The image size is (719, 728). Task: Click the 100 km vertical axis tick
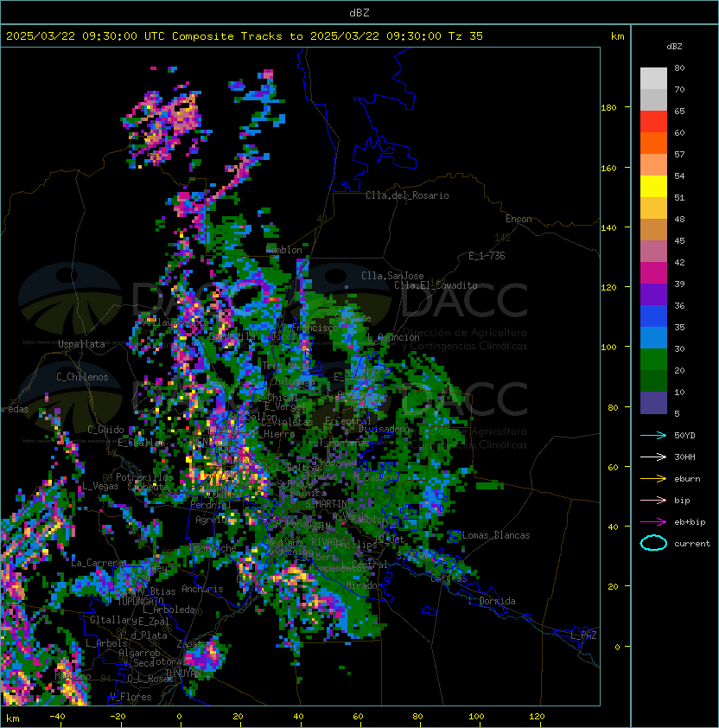pyautogui.click(x=608, y=347)
